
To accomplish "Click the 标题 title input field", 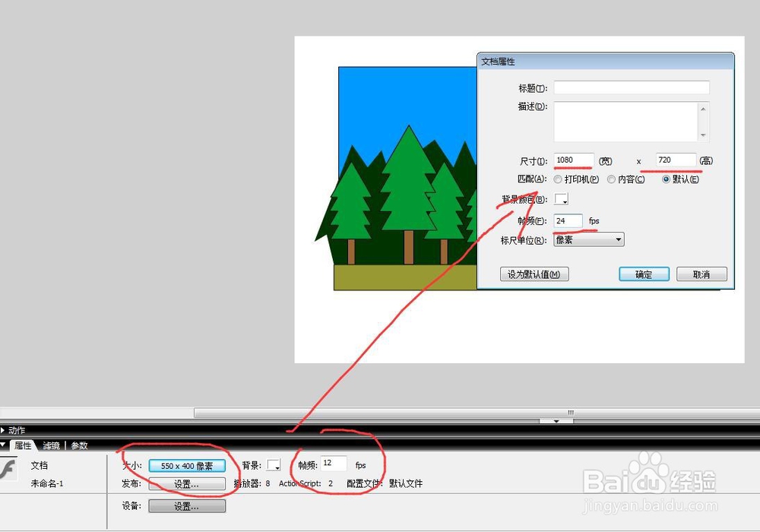I will click(x=632, y=87).
